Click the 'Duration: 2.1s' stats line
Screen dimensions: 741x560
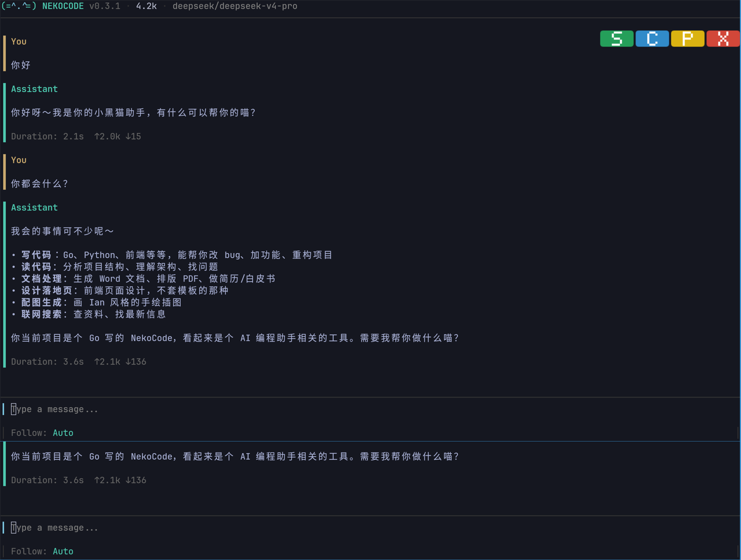point(76,136)
